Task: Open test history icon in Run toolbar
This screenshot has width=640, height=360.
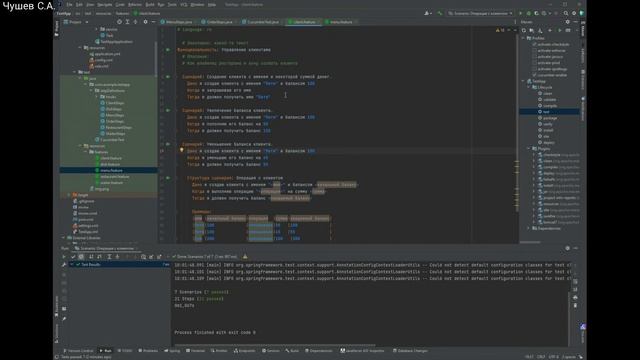Action: (143, 257)
